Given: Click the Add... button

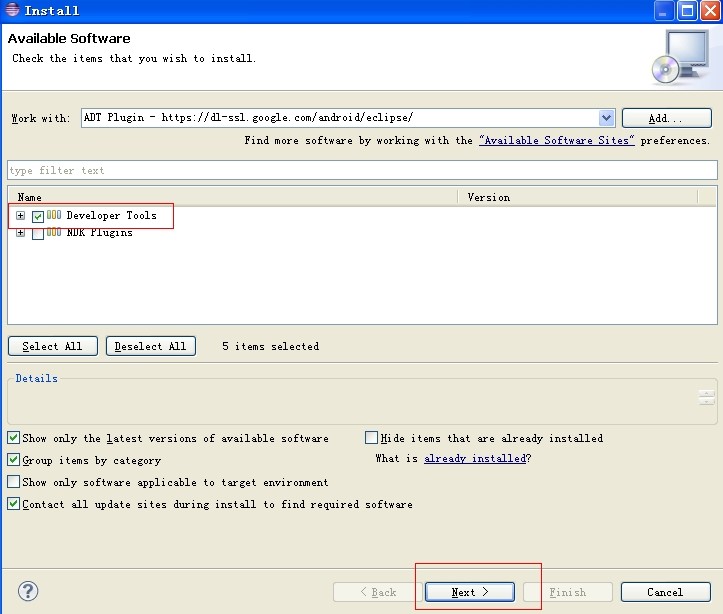Looking at the screenshot, I should (x=659, y=118).
